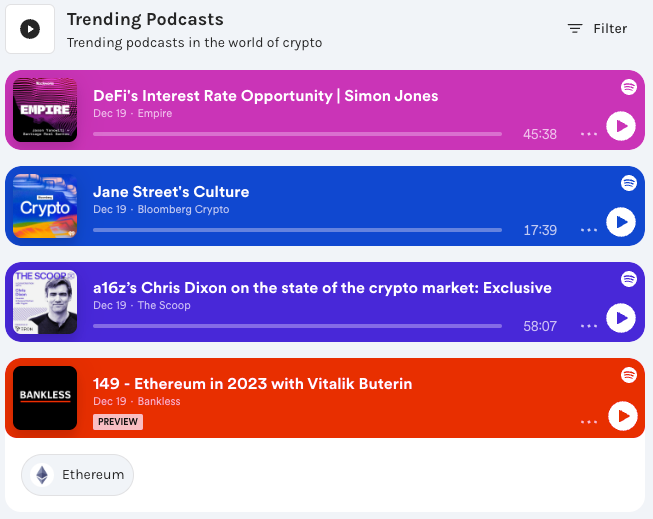Open more options for Jane Street's Culture
The width and height of the screenshot is (653, 519).
[x=589, y=230]
